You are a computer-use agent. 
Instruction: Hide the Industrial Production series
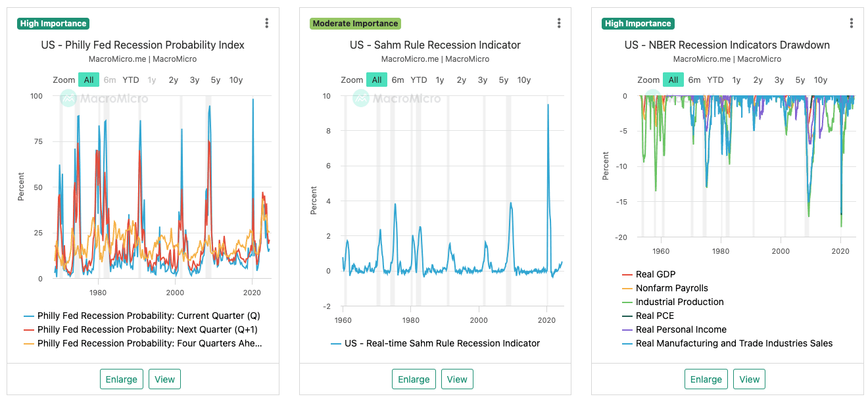coord(679,302)
